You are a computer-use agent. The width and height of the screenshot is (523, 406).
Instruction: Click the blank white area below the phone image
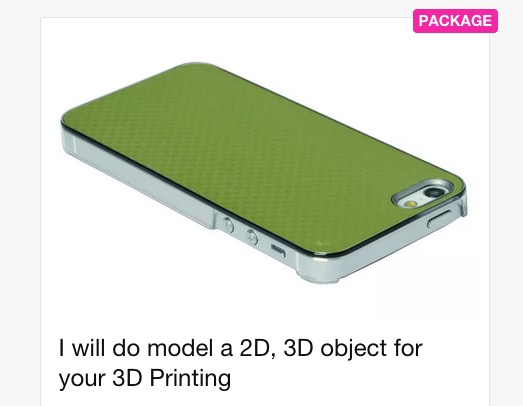pyautogui.click(x=265, y=309)
